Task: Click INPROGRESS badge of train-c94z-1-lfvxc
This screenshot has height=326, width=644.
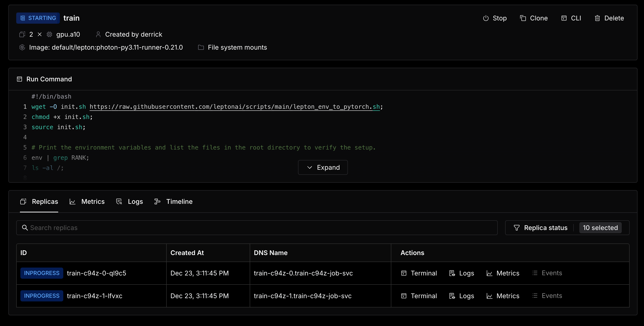Action: pyautogui.click(x=42, y=296)
